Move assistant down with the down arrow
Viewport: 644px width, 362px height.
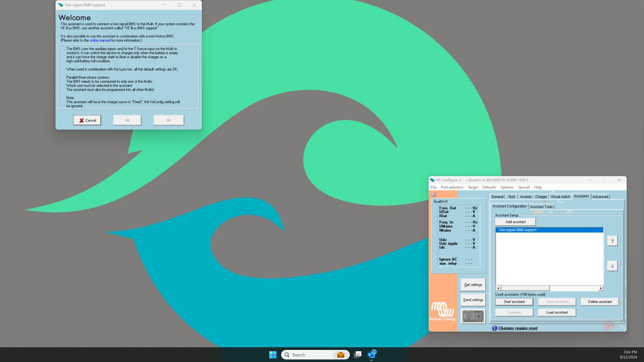[612, 266]
